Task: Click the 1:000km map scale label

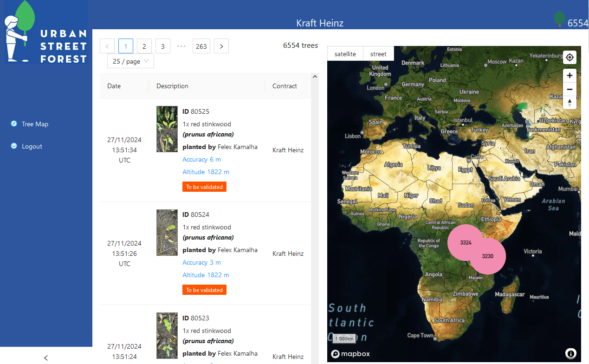Action: 344,338
